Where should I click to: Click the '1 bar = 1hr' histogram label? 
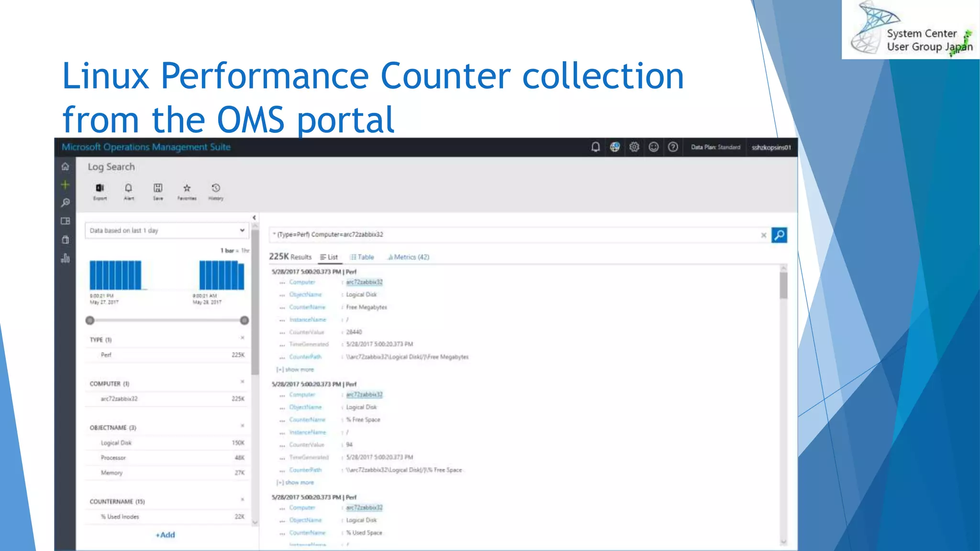click(x=234, y=251)
